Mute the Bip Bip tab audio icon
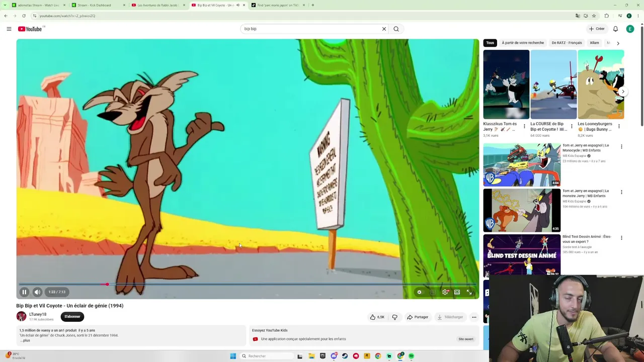Screen dimensions: 644x362 coord(238,5)
